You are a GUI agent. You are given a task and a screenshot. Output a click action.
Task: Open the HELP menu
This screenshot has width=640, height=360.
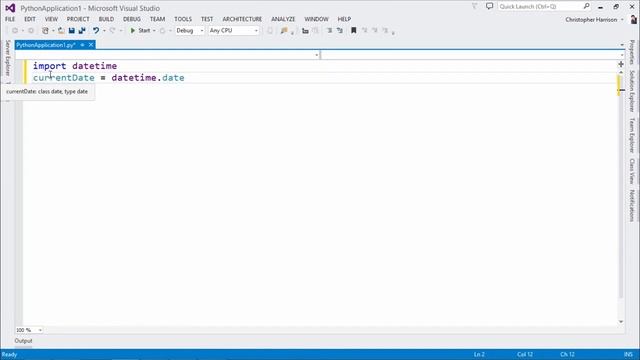(x=344, y=19)
